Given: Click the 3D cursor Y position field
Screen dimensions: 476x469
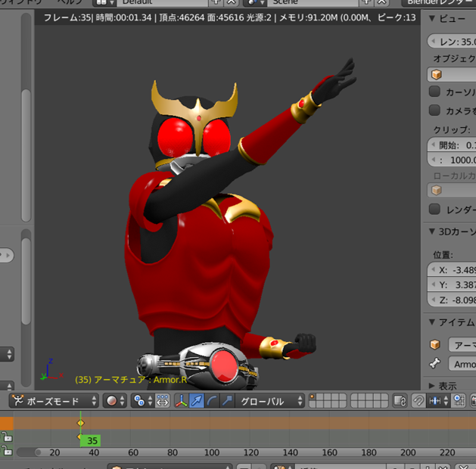Looking at the screenshot, I should click(452, 284).
